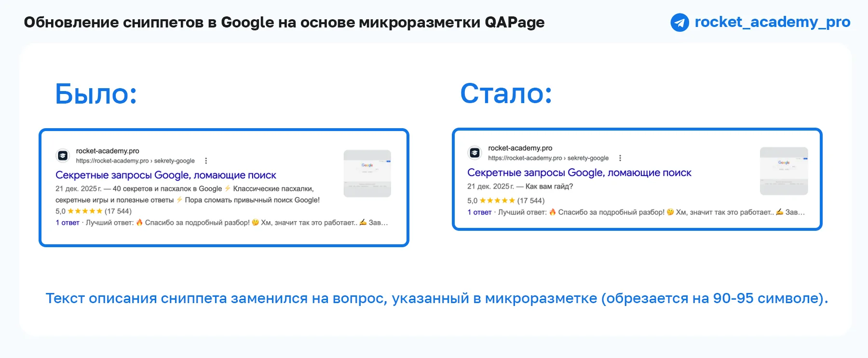Click '40 секретов и пасхалок в Google' text
Image resolution: width=868 pixels, height=358 pixels.
[167, 189]
